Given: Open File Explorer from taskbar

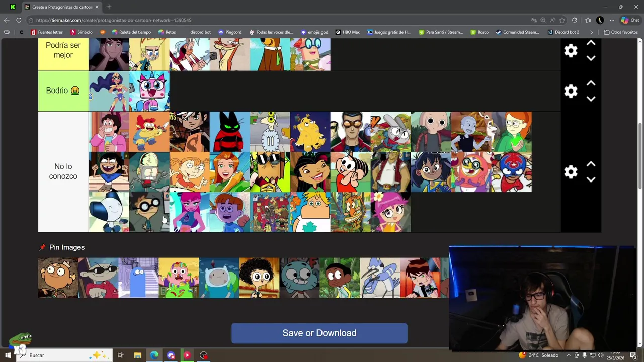Looking at the screenshot, I should [137, 355].
